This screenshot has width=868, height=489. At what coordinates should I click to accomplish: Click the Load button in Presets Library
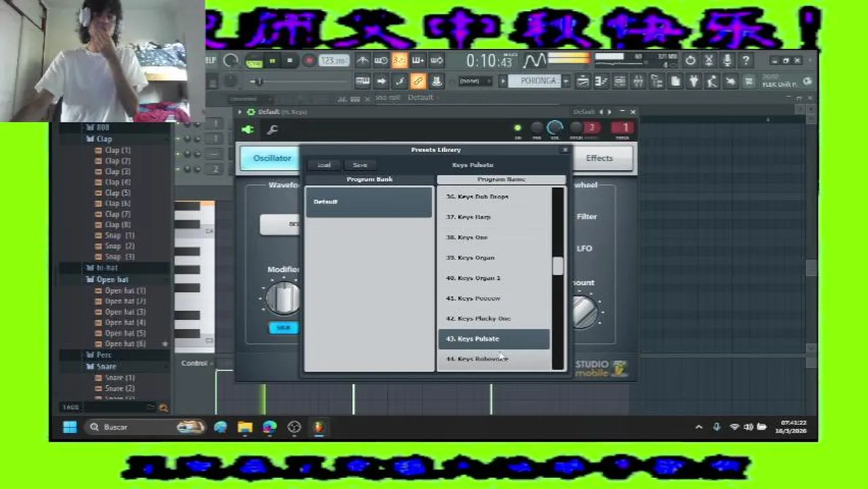324,165
